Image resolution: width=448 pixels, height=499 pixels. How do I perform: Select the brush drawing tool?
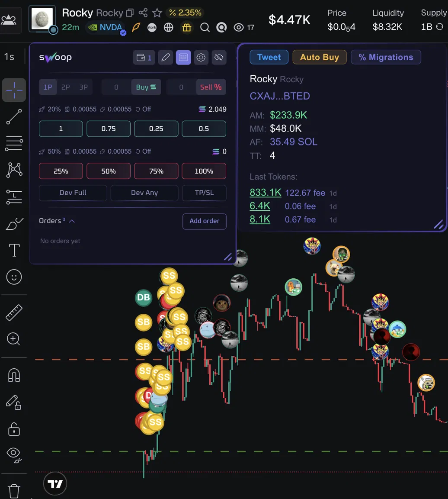tap(14, 224)
